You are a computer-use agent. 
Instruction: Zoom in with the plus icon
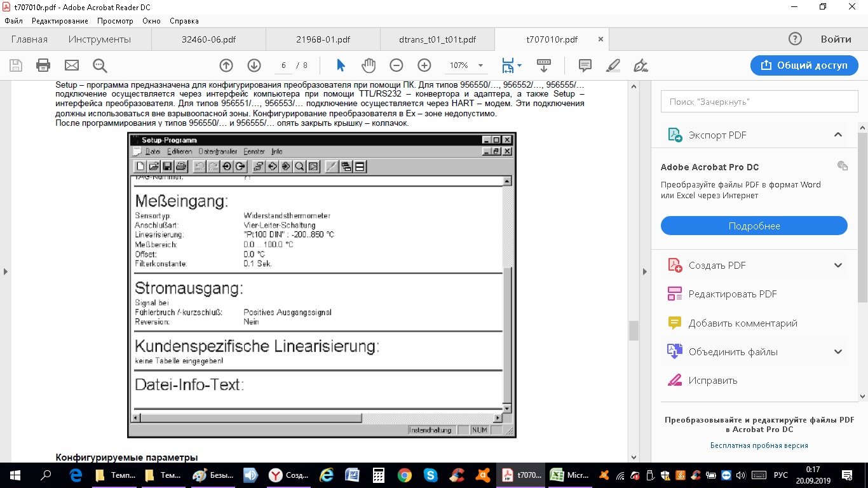(x=424, y=65)
